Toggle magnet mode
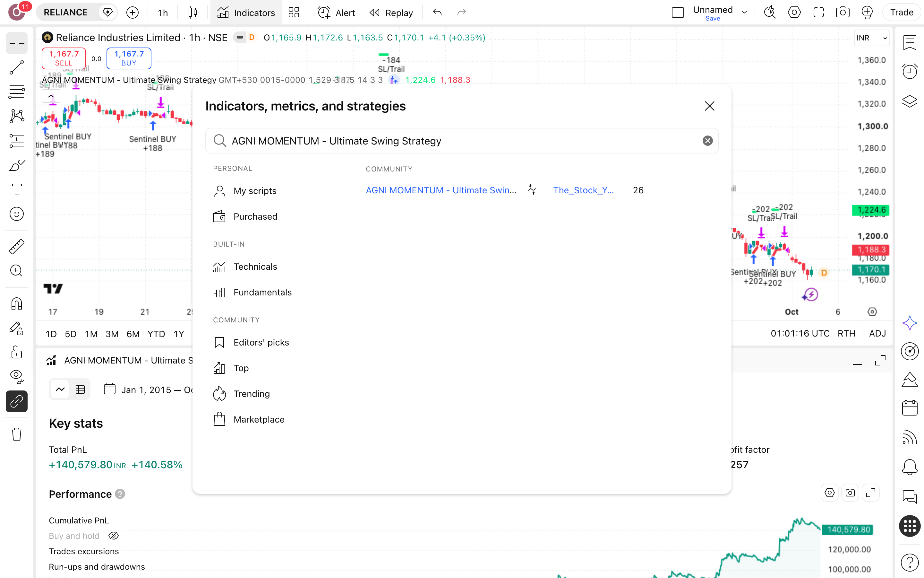 [16, 304]
